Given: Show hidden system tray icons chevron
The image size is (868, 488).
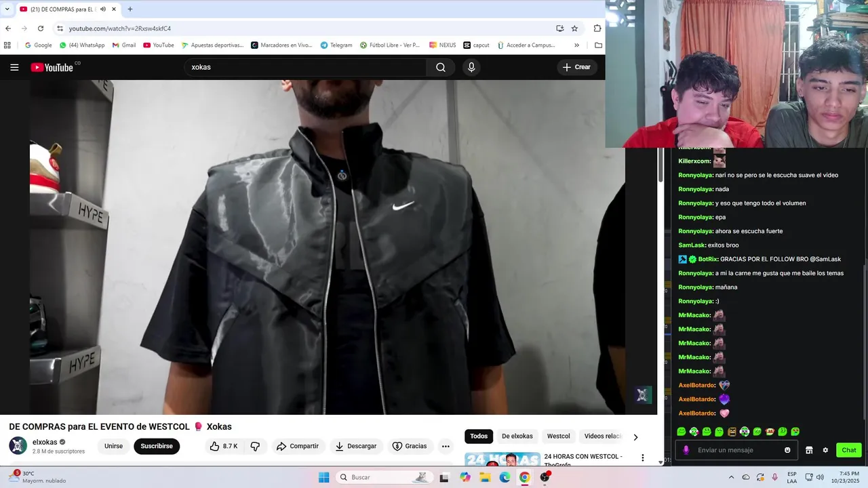Looking at the screenshot, I should (731, 477).
